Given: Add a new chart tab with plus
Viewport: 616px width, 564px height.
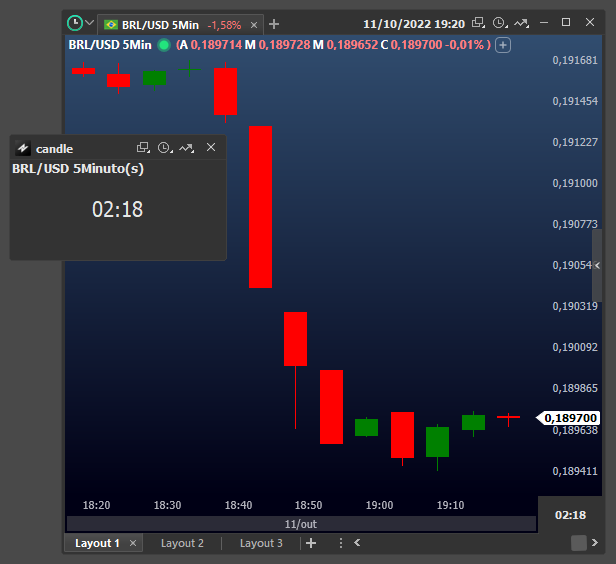Looking at the screenshot, I should click(x=275, y=24).
